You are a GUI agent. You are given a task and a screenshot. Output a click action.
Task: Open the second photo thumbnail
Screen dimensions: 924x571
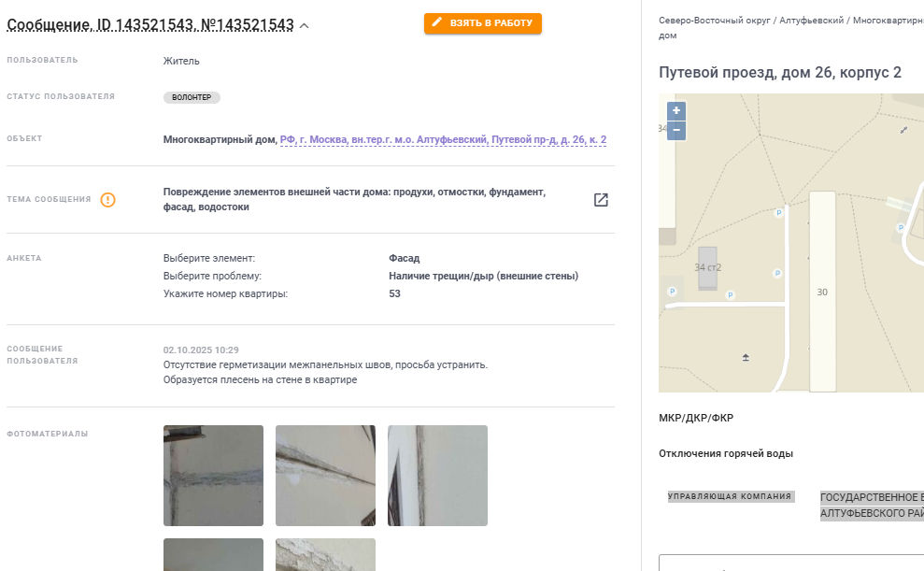click(325, 476)
